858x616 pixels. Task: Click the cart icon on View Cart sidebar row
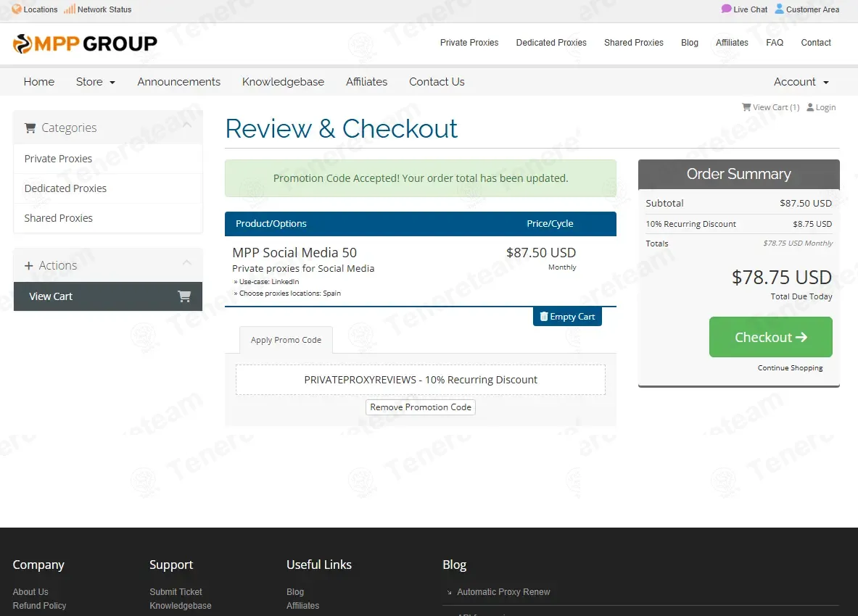(x=184, y=296)
